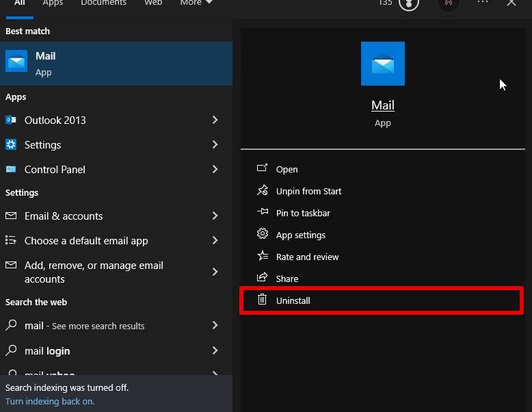The width and height of the screenshot is (532, 412).
Task: Open the three-dot options menu at top
Action: point(483,3)
